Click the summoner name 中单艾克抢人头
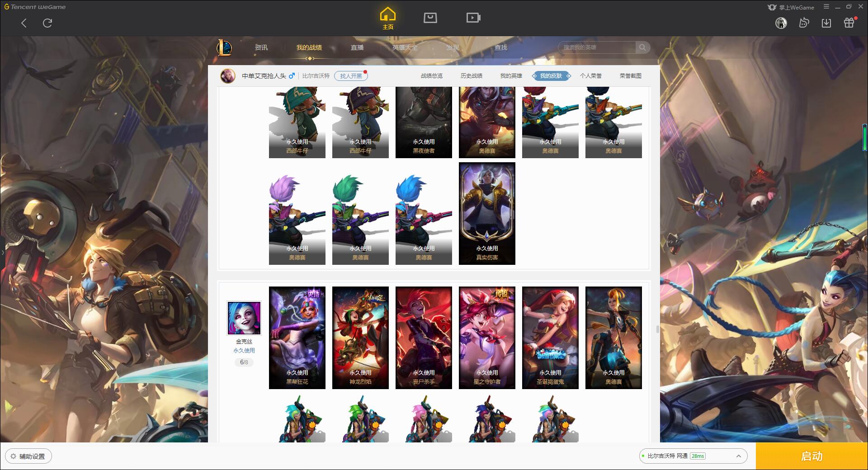Viewport: 868px width, 470px height. point(264,76)
